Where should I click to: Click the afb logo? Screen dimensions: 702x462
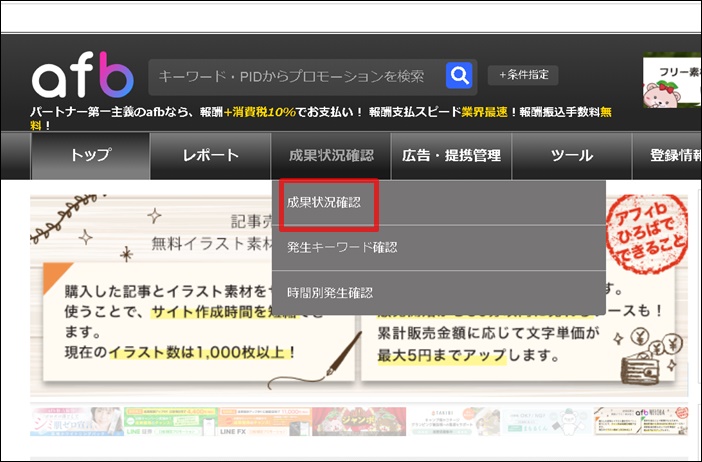[x=82, y=78]
